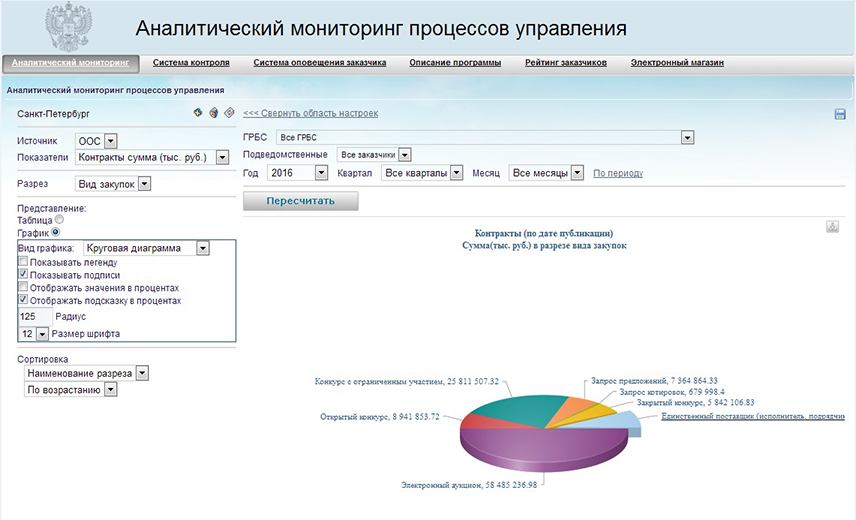Enable the Показывать легенду checkbox
The height and width of the screenshot is (520, 856).
coord(24,262)
